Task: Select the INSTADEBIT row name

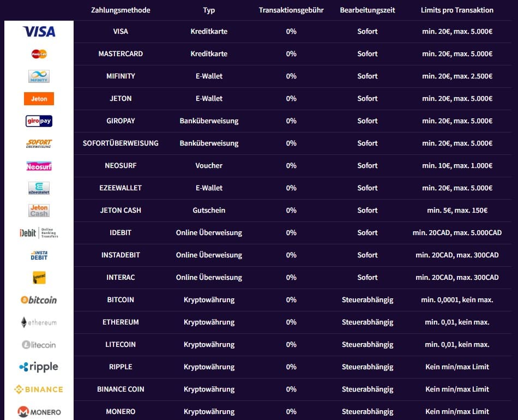Action: (x=121, y=255)
